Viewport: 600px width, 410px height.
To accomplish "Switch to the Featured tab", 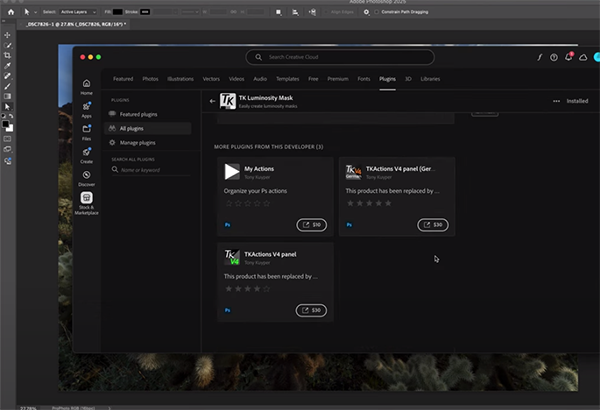I will 123,79.
